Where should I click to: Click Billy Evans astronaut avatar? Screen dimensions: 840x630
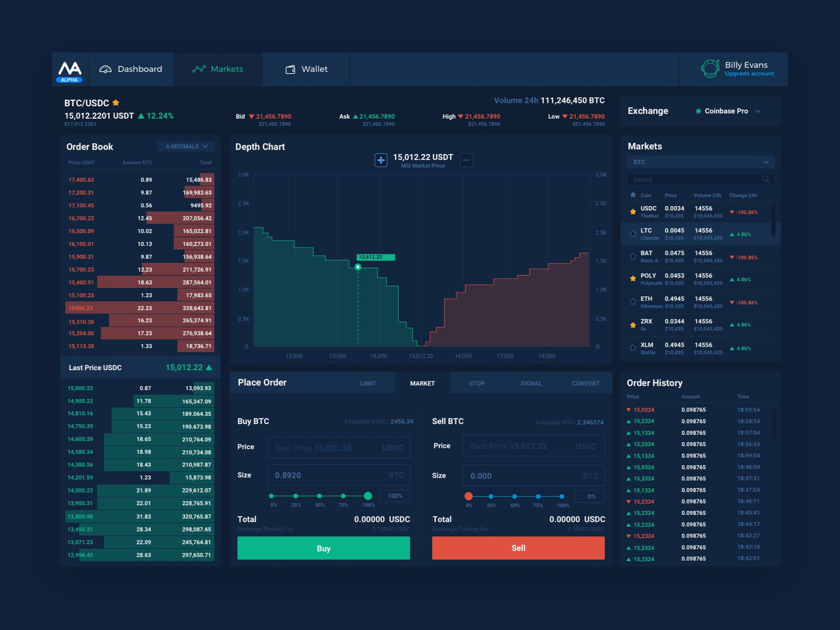point(710,69)
